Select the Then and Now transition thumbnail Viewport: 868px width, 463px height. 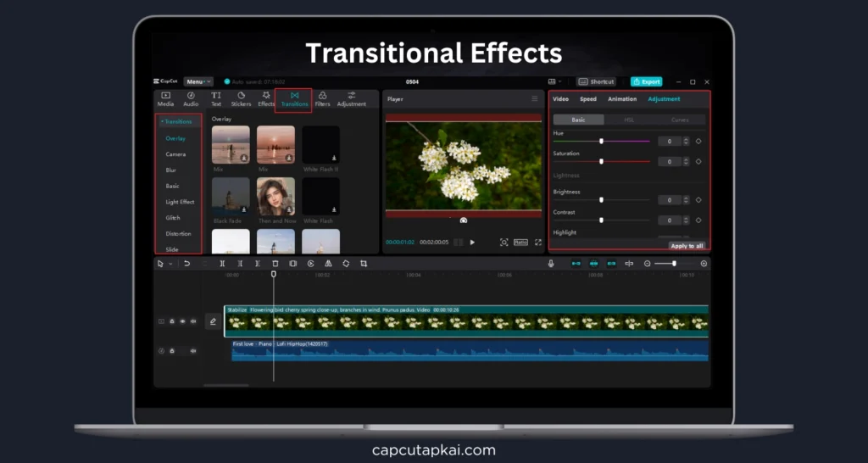[x=275, y=196]
